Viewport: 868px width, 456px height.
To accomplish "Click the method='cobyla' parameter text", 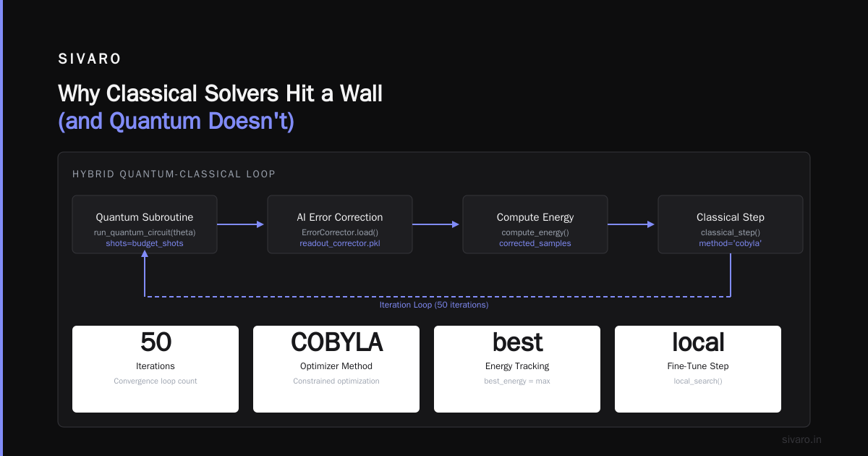I will 731,244.
